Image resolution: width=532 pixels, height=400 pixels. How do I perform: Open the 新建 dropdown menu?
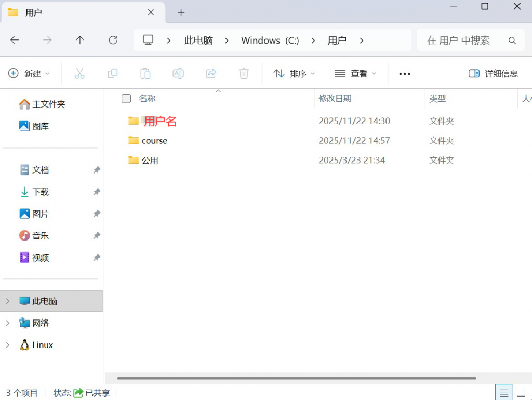tap(30, 74)
